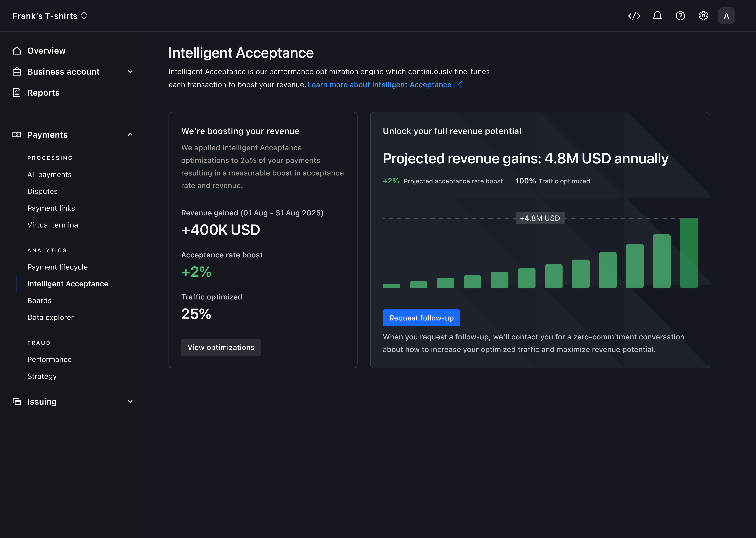Click Projected acceptance rate boost label
The height and width of the screenshot is (538, 756).
(453, 181)
